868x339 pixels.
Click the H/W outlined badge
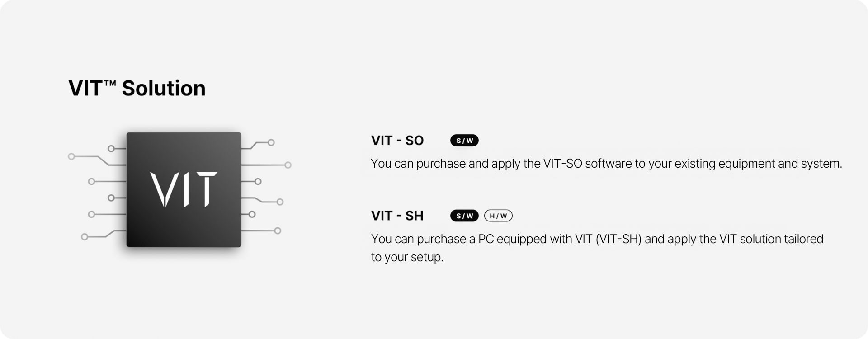tap(498, 216)
